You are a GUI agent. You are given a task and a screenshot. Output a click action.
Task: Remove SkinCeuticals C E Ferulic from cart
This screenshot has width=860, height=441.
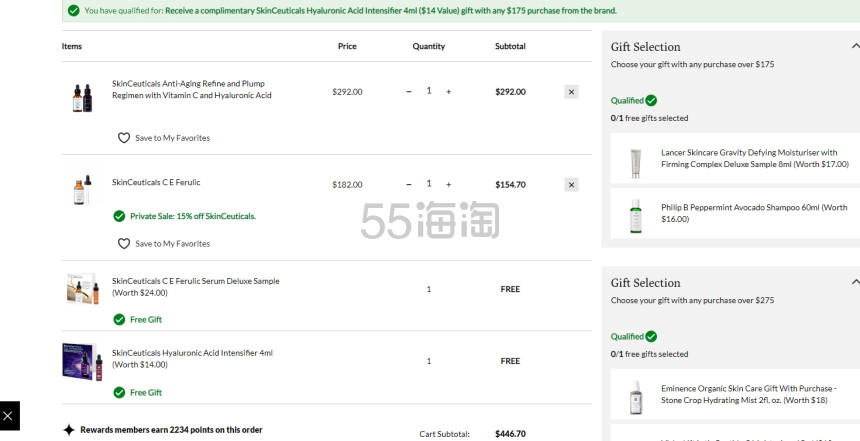[571, 185]
